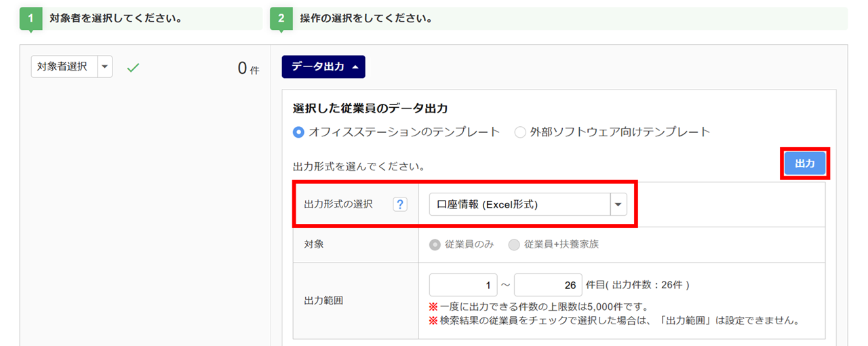Image resolution: width=868 pixels, height=346 pixels.
Task: Click the output range start field
Action: click(463, 285)
